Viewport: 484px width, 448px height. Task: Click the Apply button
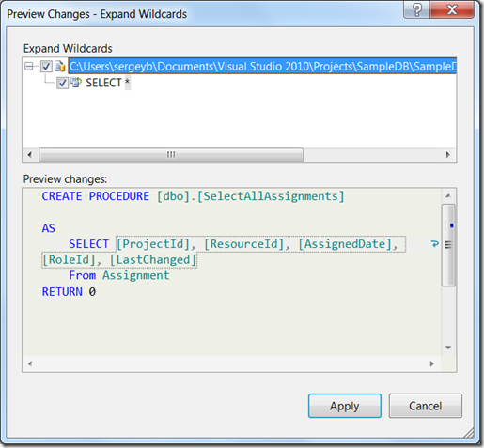345,406
